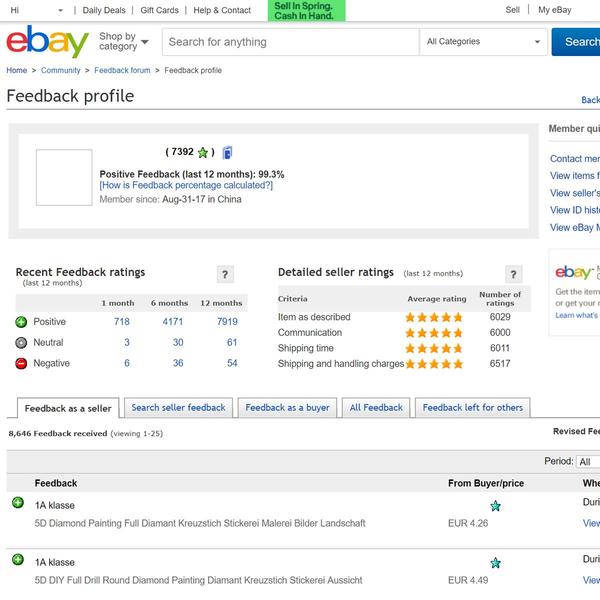Open the All Feedback tab
The width and height of the screenshot is (600, 600).
376,408
